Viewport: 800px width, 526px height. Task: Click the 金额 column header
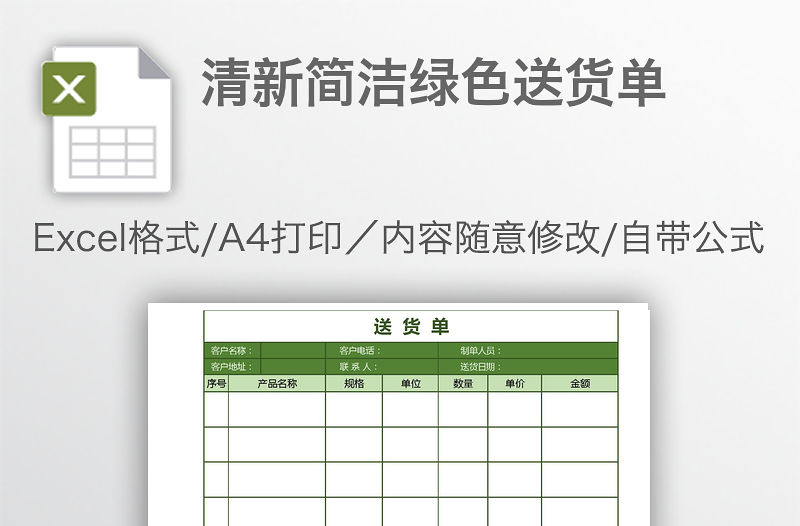point(580,383)
